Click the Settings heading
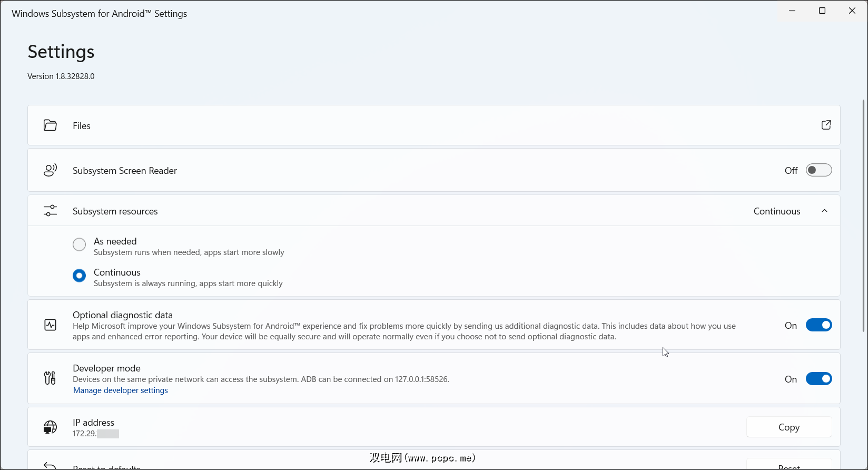Viewport: 868px width, 470px height. pos(61,52)
